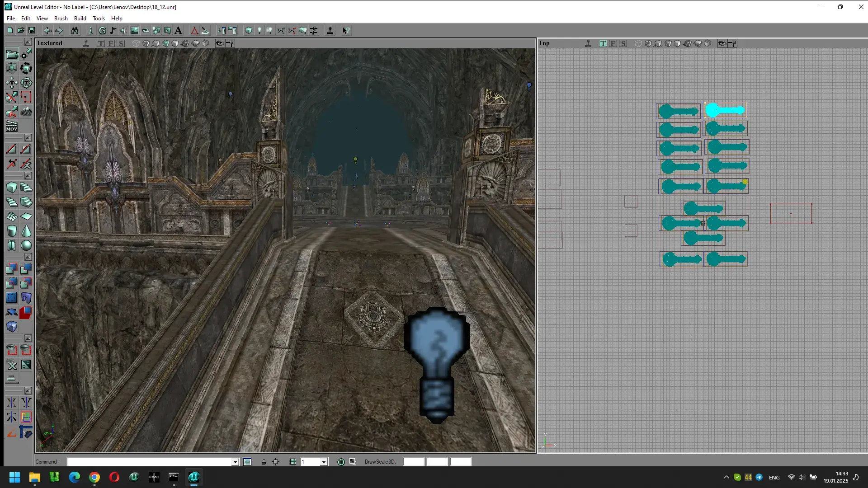
Task: Select the Brush Rotate tool
Action: tap(26, 69)
